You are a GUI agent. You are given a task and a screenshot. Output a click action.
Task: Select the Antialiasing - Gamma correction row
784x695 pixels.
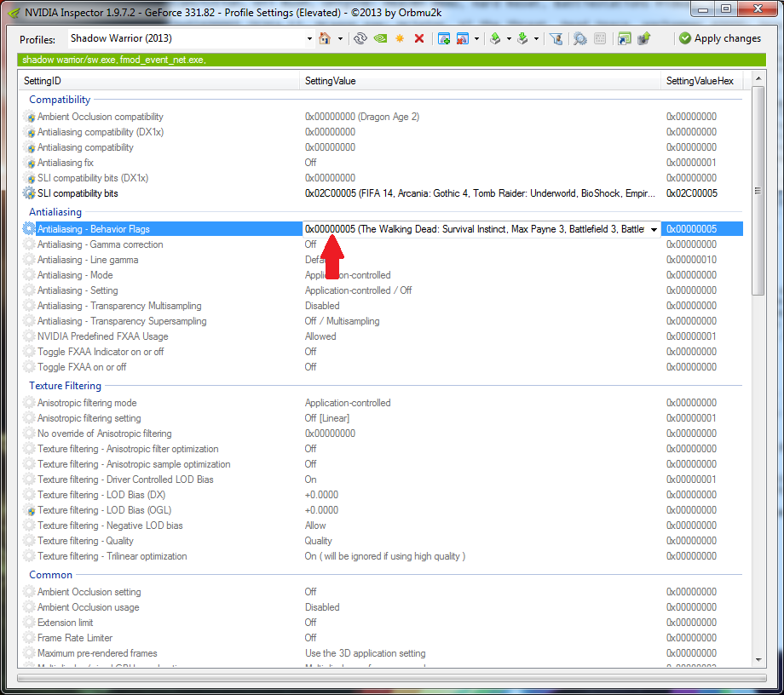[382, 244]
